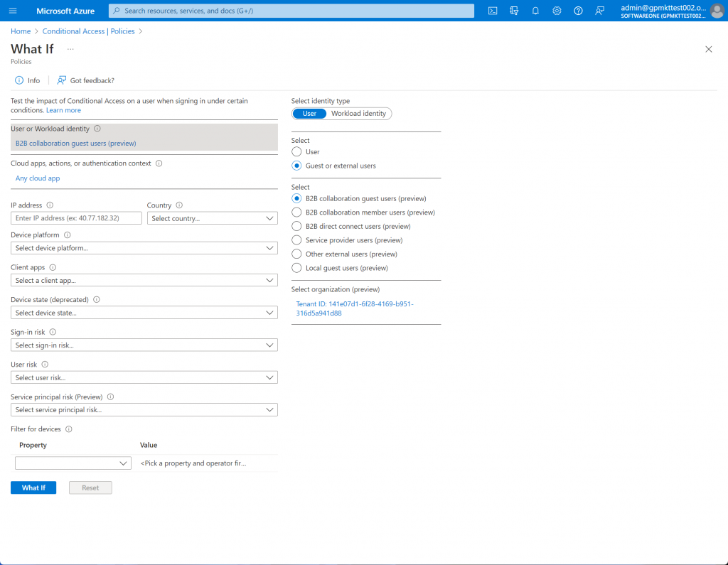Switch identity type to Workload identity
Image resolution: width=728 pixels, height=565 pixels.
pyautogui.click(x=358, y=114)
